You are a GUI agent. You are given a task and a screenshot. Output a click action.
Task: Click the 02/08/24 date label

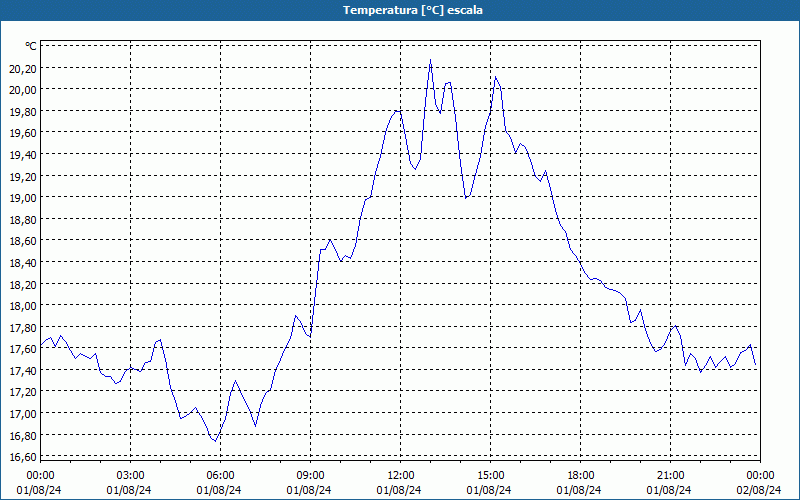[x=759, y=490]
